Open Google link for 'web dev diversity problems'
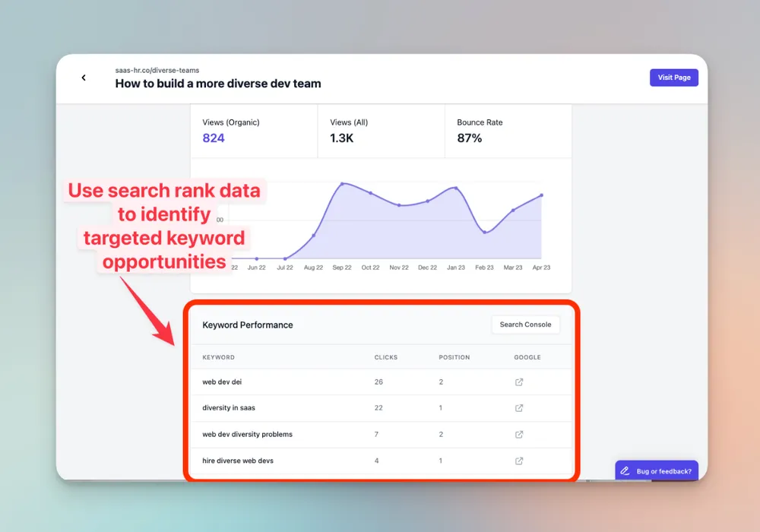Screen dimensions: 760x532 pyautogui.click(x=519, y=435)
